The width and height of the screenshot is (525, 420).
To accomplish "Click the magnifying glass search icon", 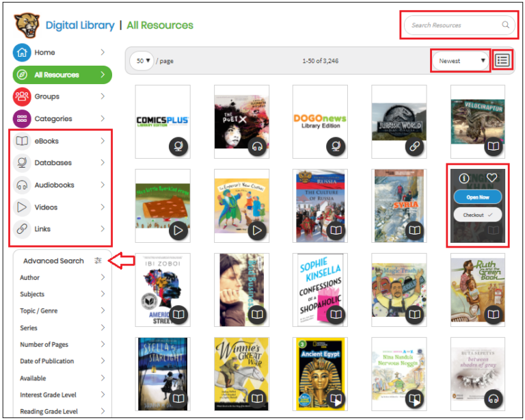I will 506,25.
